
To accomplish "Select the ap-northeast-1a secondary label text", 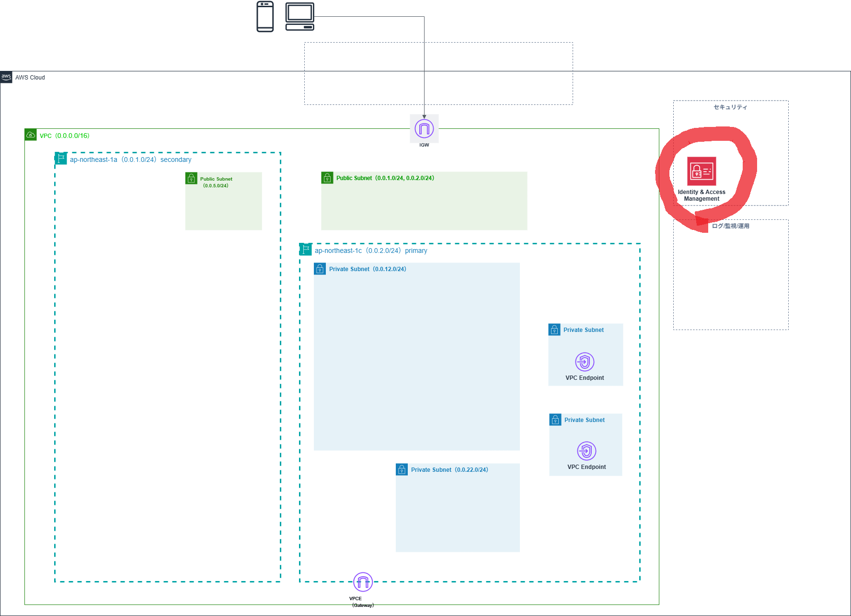I will tap(131, 160).
